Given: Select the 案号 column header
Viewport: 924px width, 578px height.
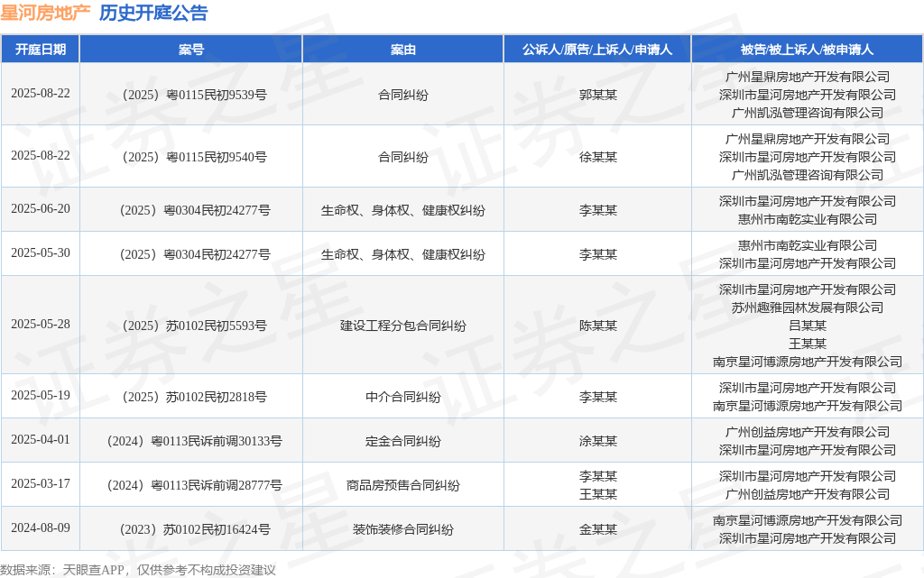Looking at the screenshot, I should pyautogui.click(x=191, y=50).
